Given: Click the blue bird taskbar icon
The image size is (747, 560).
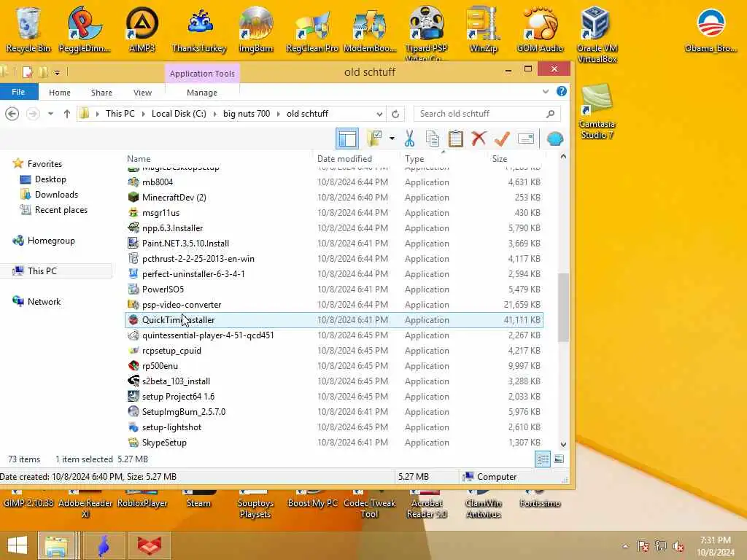Looking at the screenshot, I should coord(104,545).
